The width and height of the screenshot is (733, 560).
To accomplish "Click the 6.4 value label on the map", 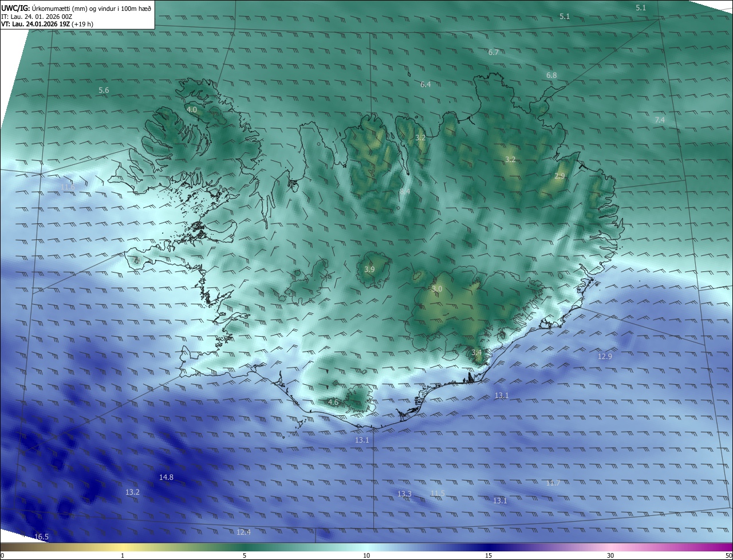I will (x=425, y=85).
